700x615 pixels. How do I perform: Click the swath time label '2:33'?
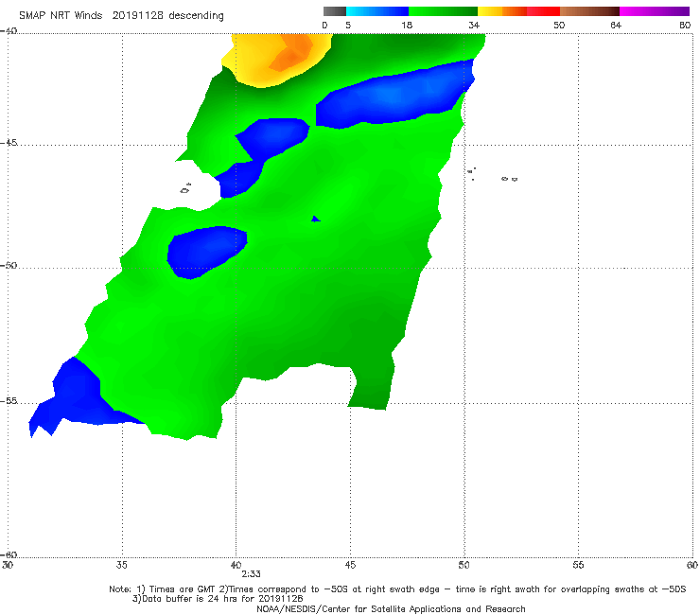tap(251, 574)
